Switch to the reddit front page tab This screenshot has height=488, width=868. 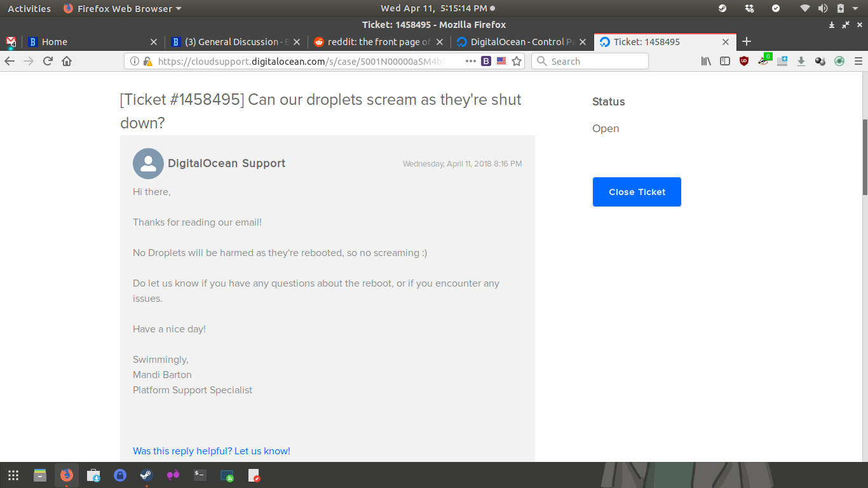point(379,42)
